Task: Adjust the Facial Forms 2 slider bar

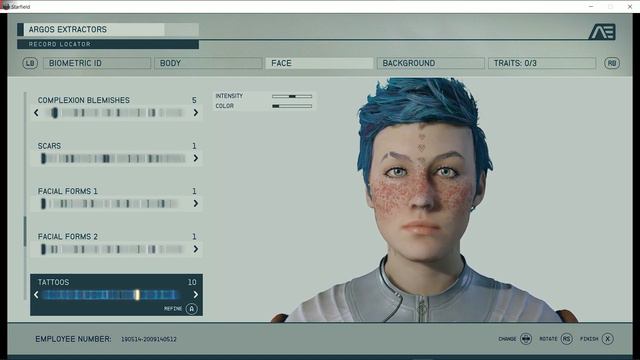Action: [113, 249]
